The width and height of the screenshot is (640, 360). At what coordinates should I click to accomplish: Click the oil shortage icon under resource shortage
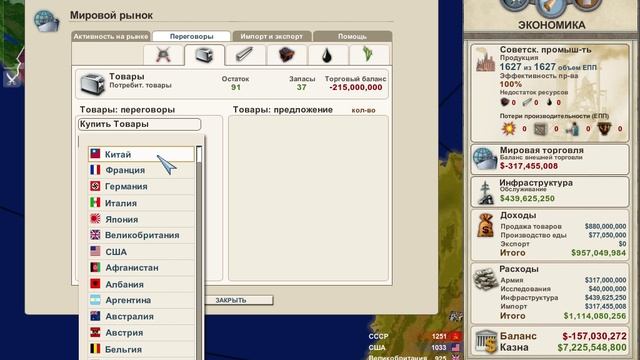[x=550, y=102]
